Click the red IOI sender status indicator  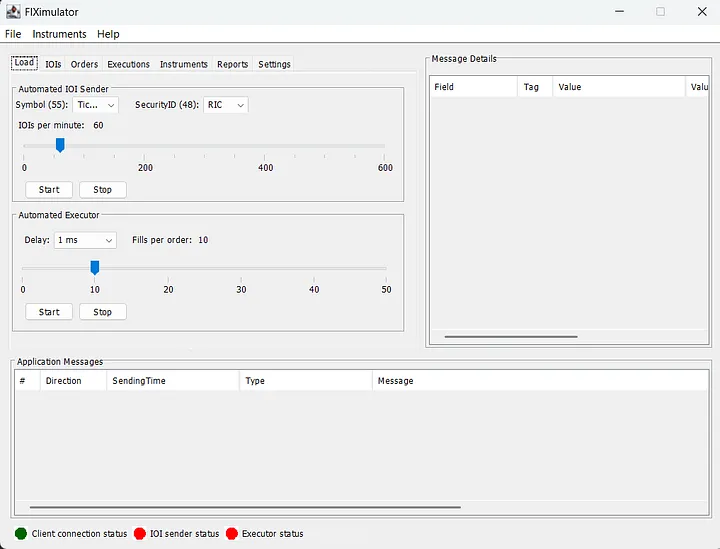pos(140,533)
